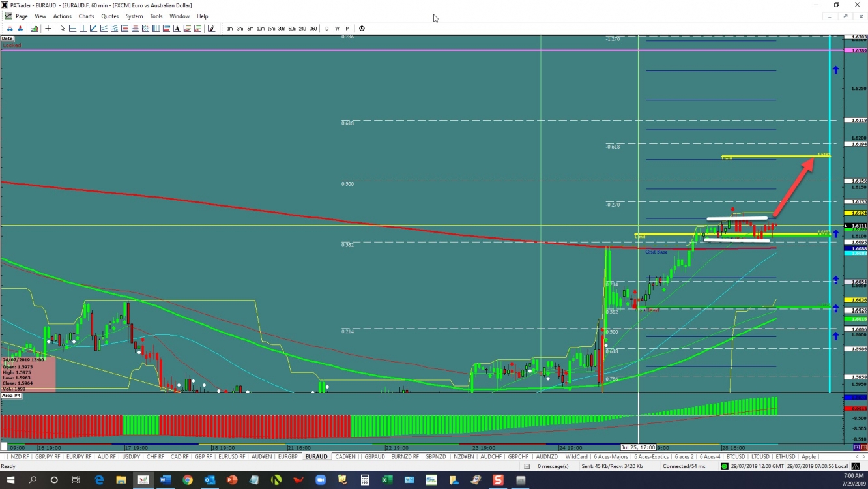The image size is (868, 489).
Task: Click the 'Grid Base' chart label
Action: point(656,252)
